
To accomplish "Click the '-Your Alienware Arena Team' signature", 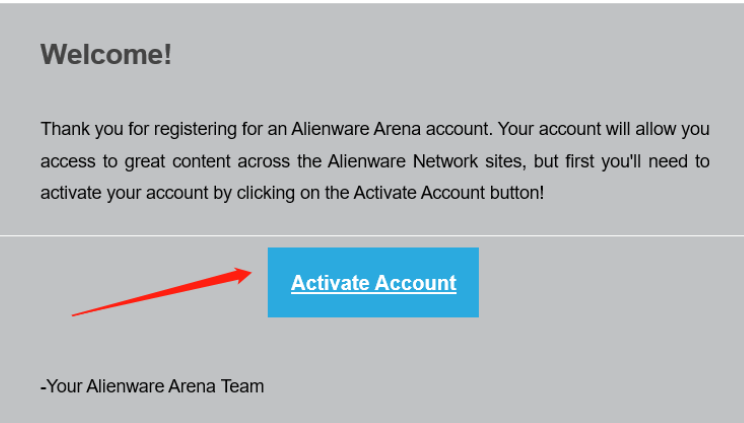I will [x=152, y=386].
